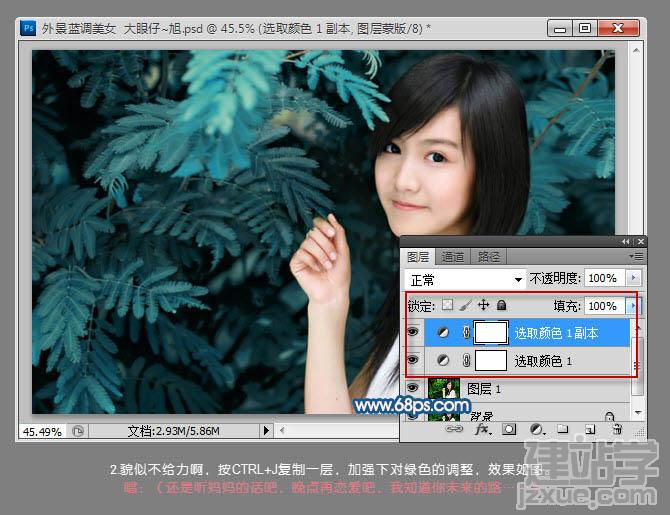The image size is (670, 515).
Task: Select the 选取颜色 1 layer name
Action: click(x=543, y=361)
